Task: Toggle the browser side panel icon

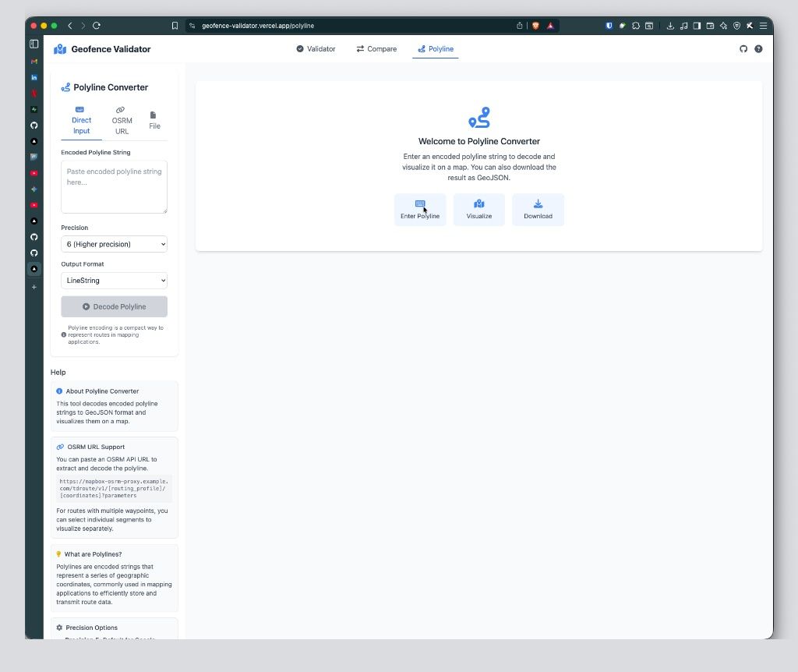Action: (x=697, y=26)
